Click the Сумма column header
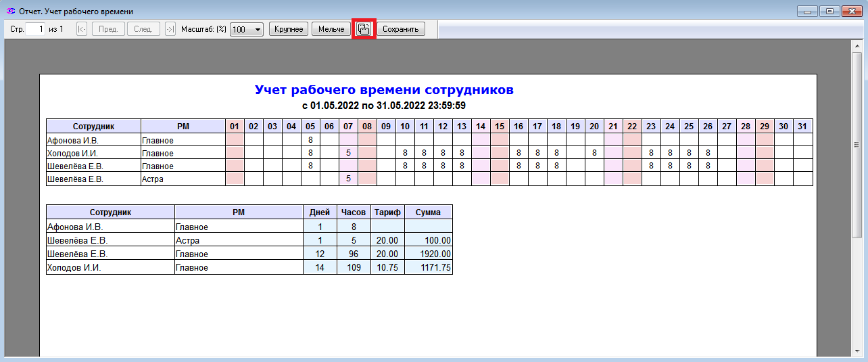The image size is (868, 362). [428, 212]
